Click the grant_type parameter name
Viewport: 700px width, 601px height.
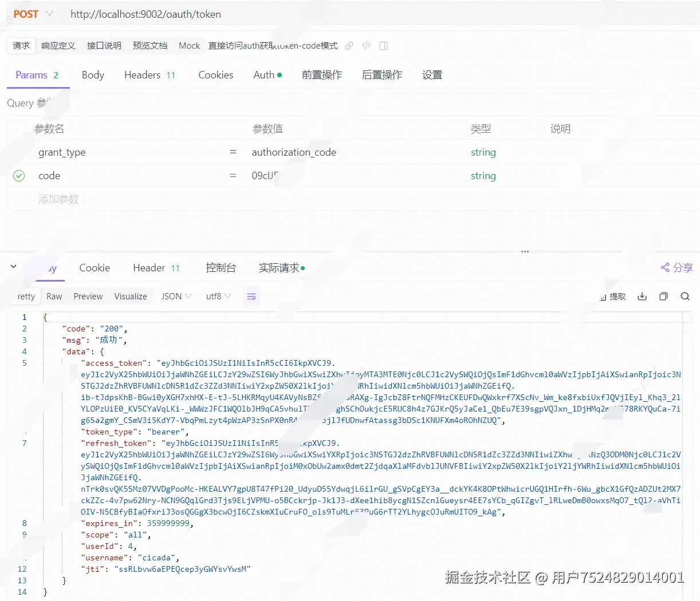62,152
